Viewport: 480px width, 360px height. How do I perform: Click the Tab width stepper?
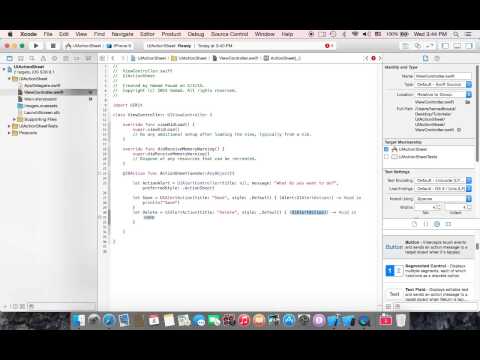[439, 207]
